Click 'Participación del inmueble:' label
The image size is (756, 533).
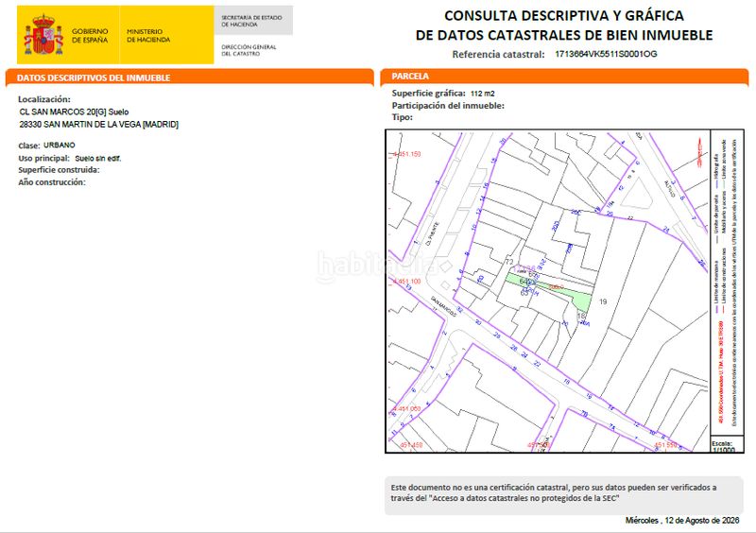pyautogui.click(x=448, y=106)
